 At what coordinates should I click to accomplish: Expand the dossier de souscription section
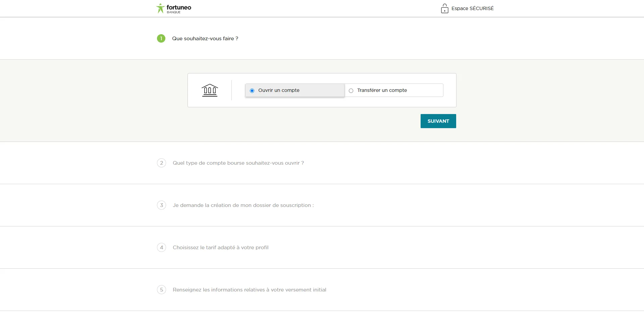(243, 205)
